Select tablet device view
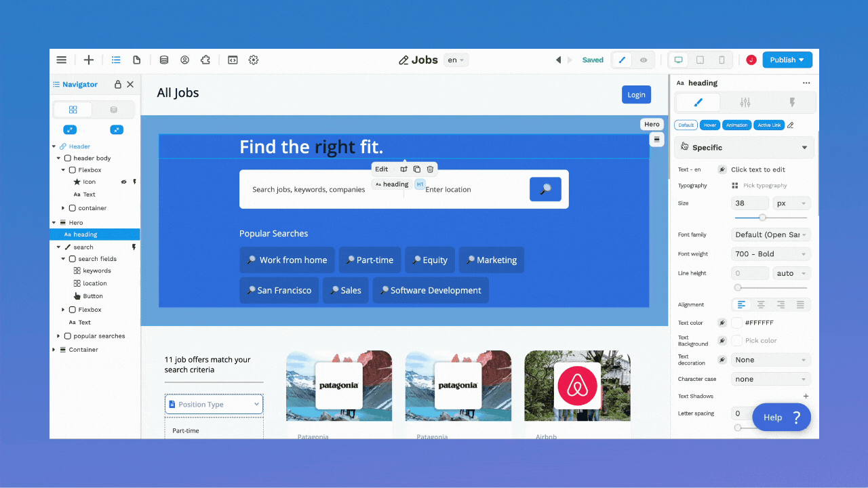 click(x=700, y=60)
